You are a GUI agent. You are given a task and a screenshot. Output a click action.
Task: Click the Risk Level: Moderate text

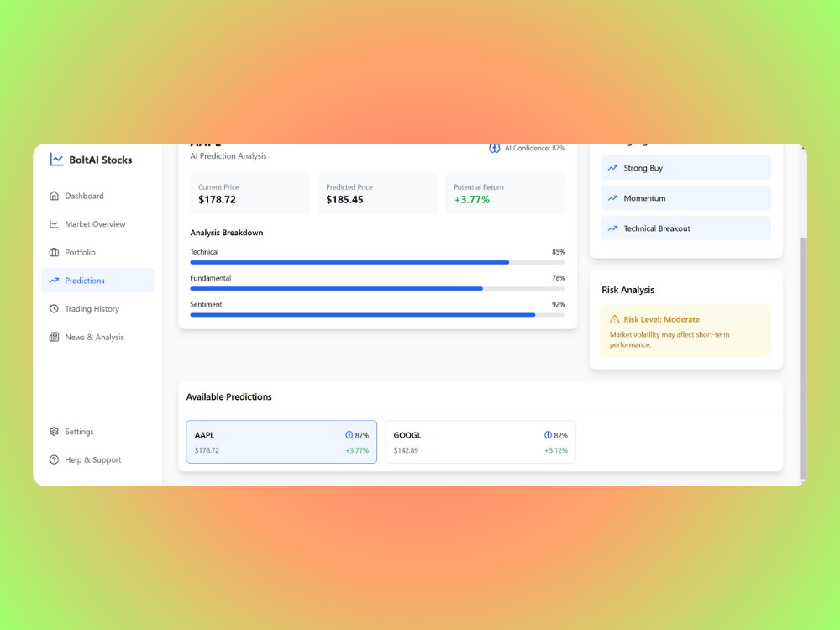click(662, 319)
